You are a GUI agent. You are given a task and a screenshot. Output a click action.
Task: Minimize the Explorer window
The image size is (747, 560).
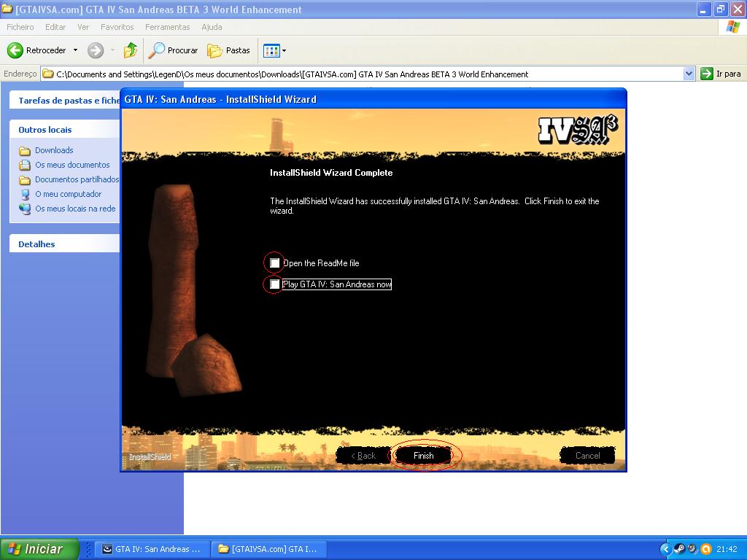point(703,9)
